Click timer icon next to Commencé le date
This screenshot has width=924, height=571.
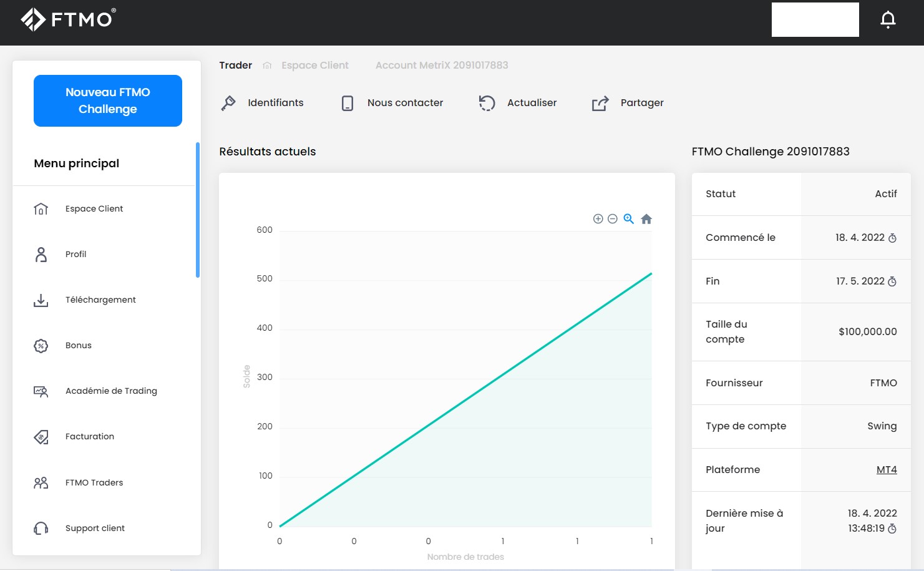click(892, 238)
